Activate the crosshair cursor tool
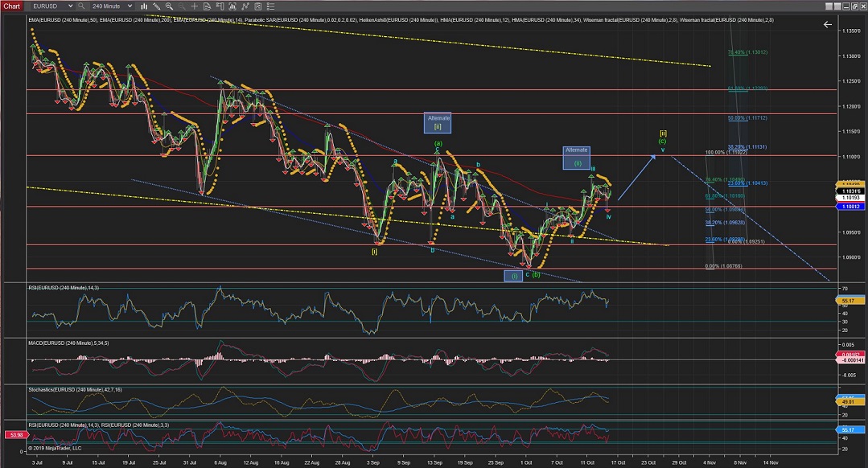 pos(195,6)
